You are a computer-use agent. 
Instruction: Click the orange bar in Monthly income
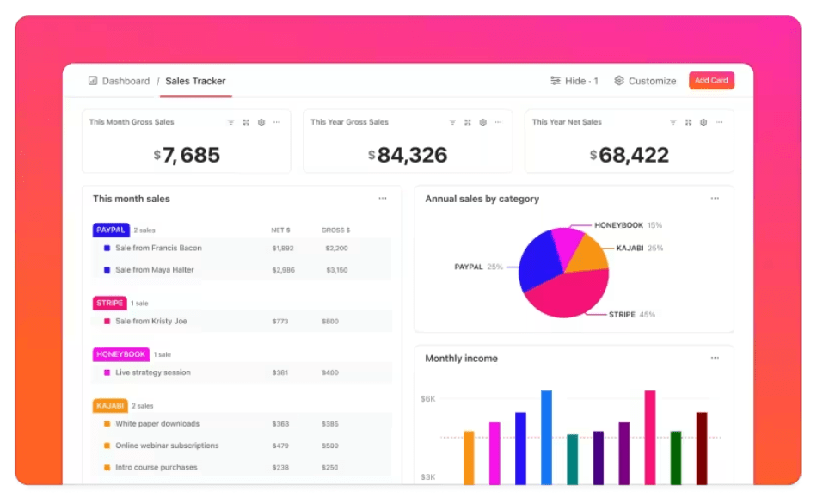tap(469, 458)
